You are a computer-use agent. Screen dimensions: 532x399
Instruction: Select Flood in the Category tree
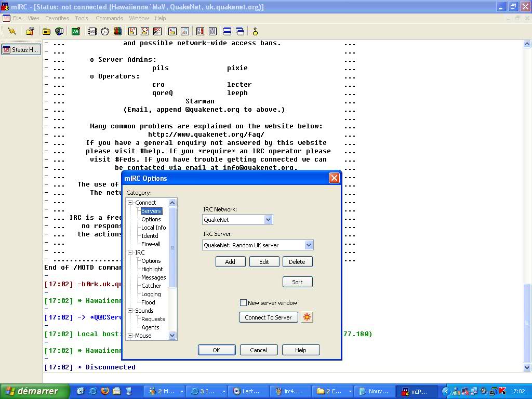pos(148,302)
